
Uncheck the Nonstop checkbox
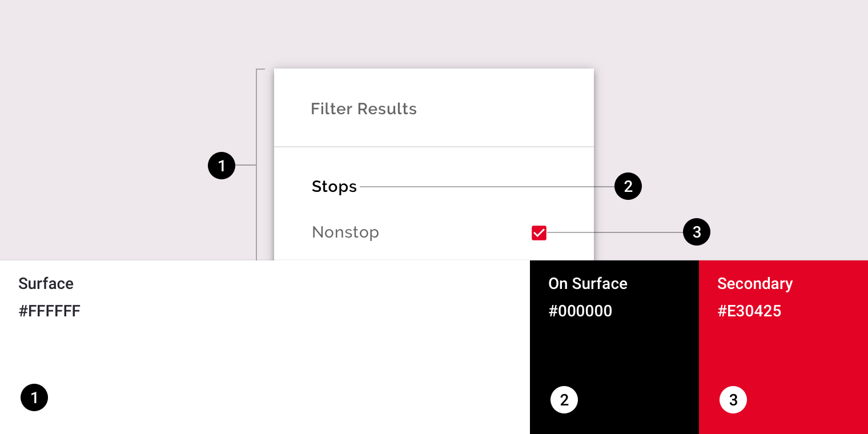[539, 232]
